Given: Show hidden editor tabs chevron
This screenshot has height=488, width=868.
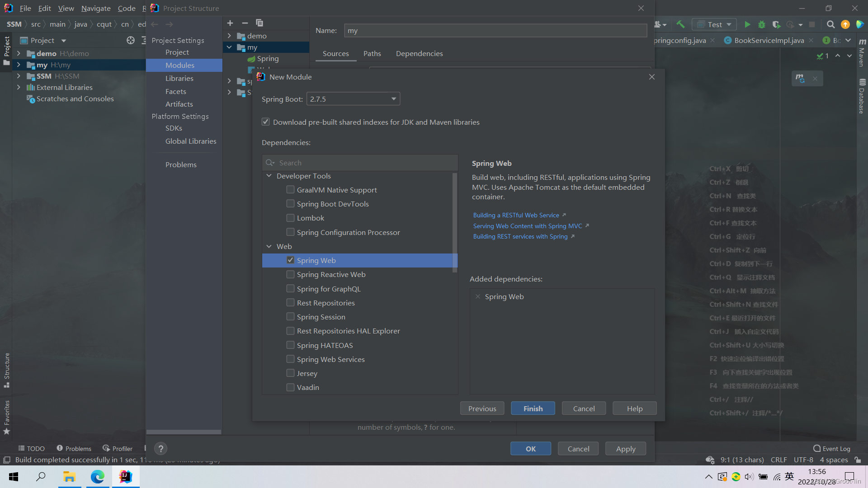Looking at the screenshot, I should point(848,40).
